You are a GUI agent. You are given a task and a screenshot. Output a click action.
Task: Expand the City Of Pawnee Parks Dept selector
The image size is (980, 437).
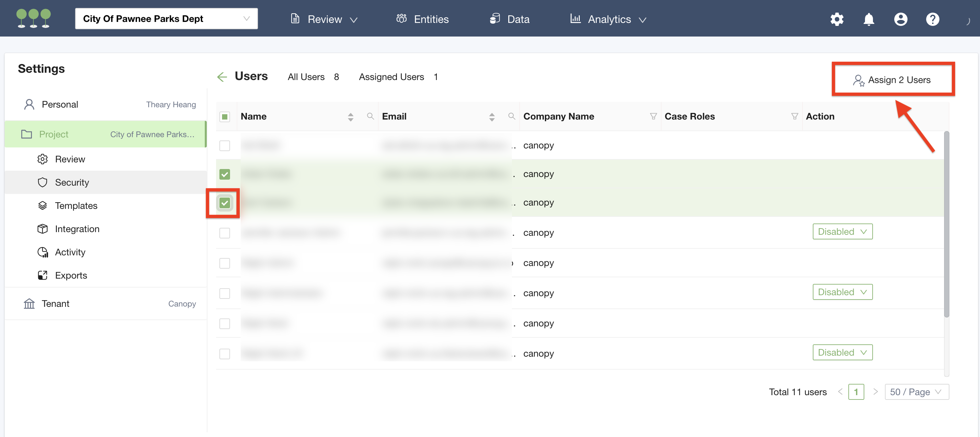(166, 19)
